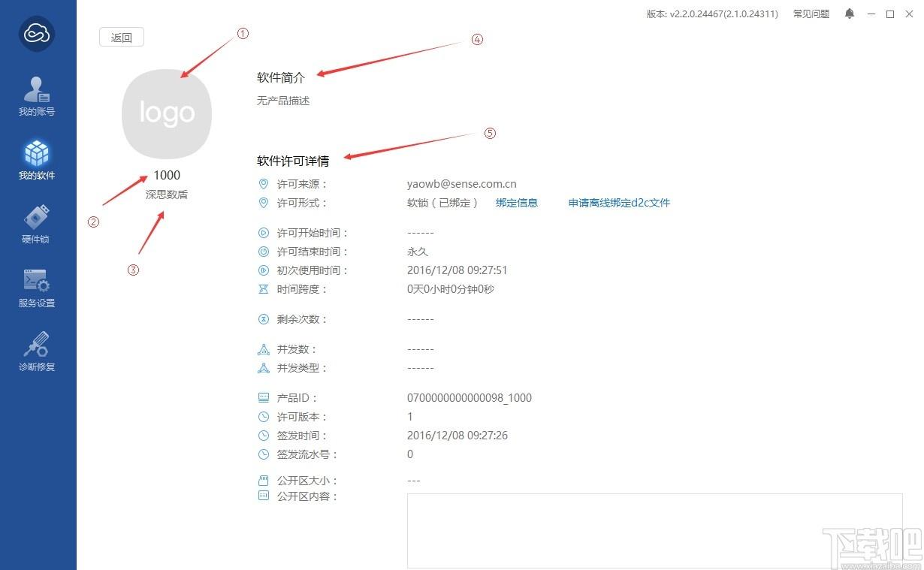Open 服务设置 service settings
The height and width of the screenshot is (570, 924).
click(37, 288)
